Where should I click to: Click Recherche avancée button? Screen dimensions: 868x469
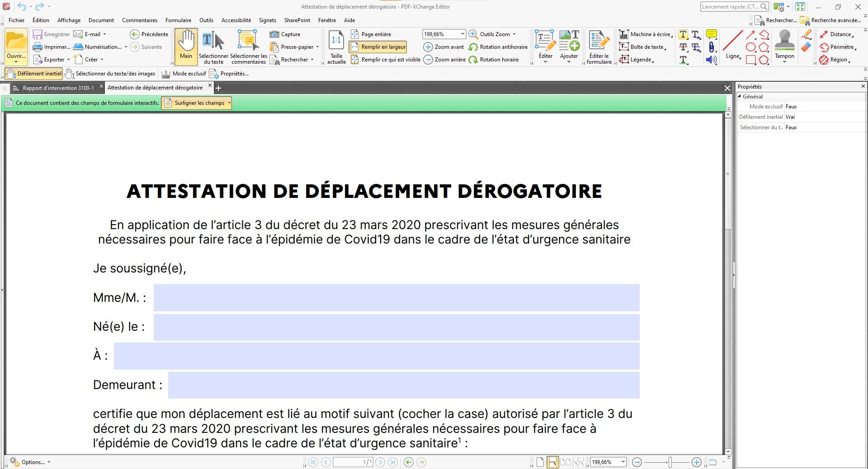point(831,20)
